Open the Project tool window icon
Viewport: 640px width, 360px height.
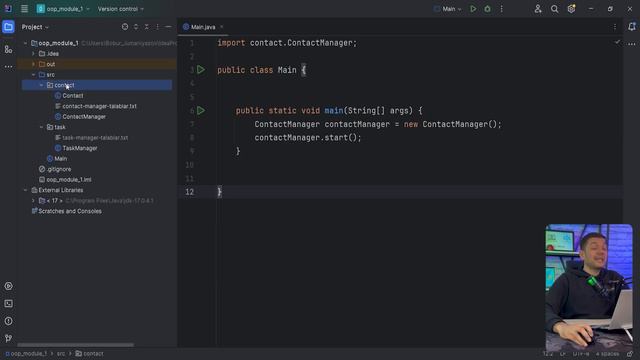[8, 27]
